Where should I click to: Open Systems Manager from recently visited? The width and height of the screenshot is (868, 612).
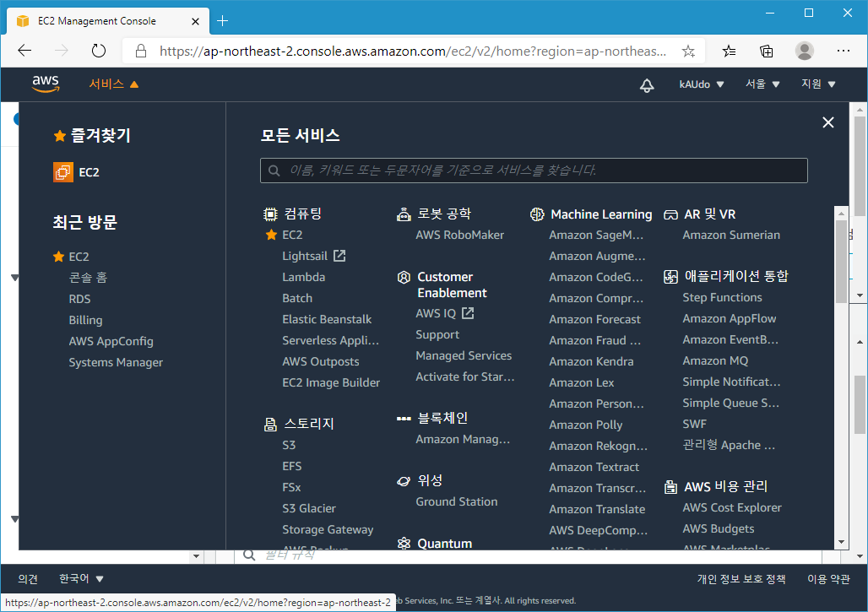116,362
